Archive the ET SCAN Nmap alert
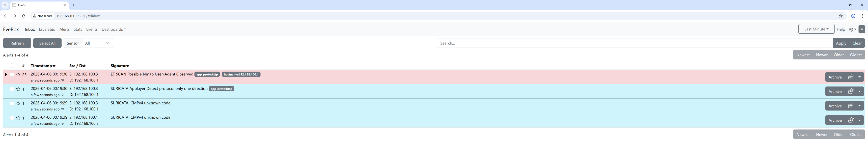The width and height of the screenshot is (868, 152). coord(835,77)
